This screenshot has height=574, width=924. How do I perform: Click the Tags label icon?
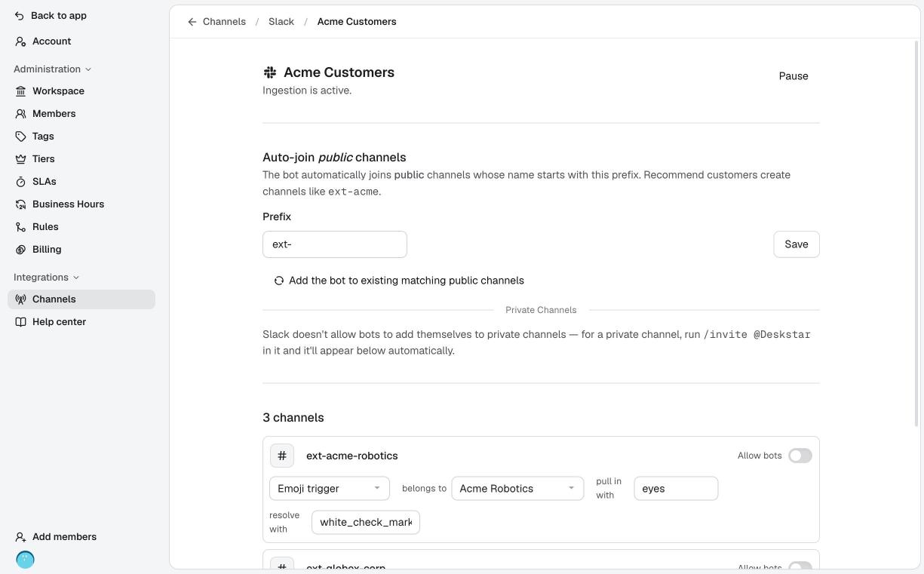pos(20,137)
